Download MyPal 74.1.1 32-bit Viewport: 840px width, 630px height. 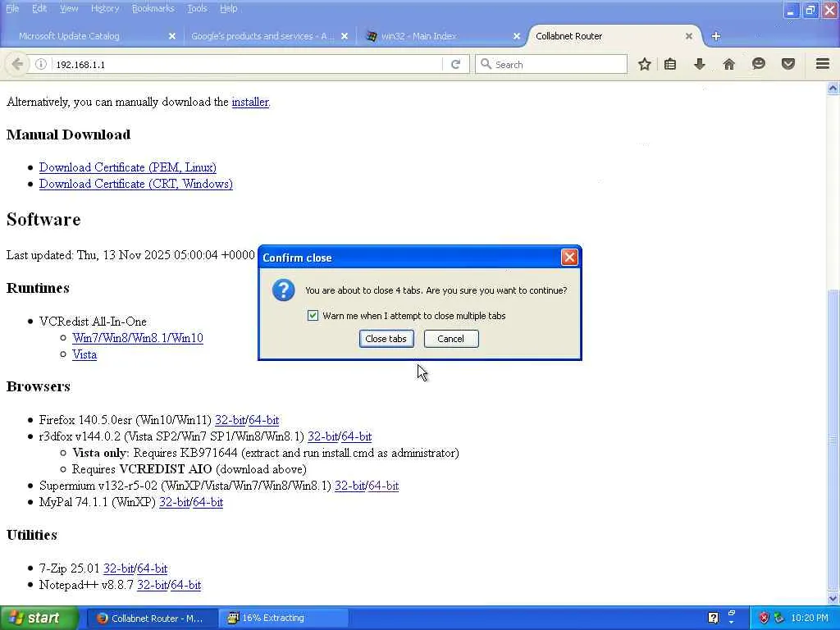(x=175, y=503)
